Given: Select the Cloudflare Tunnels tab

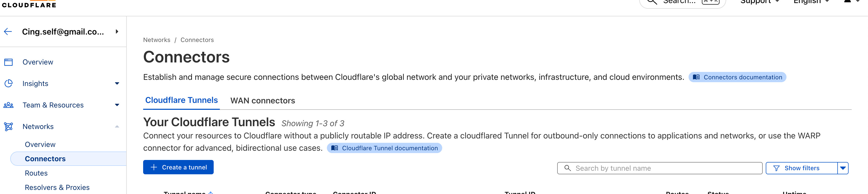Looking at the screenshot, I should point(181,100).
